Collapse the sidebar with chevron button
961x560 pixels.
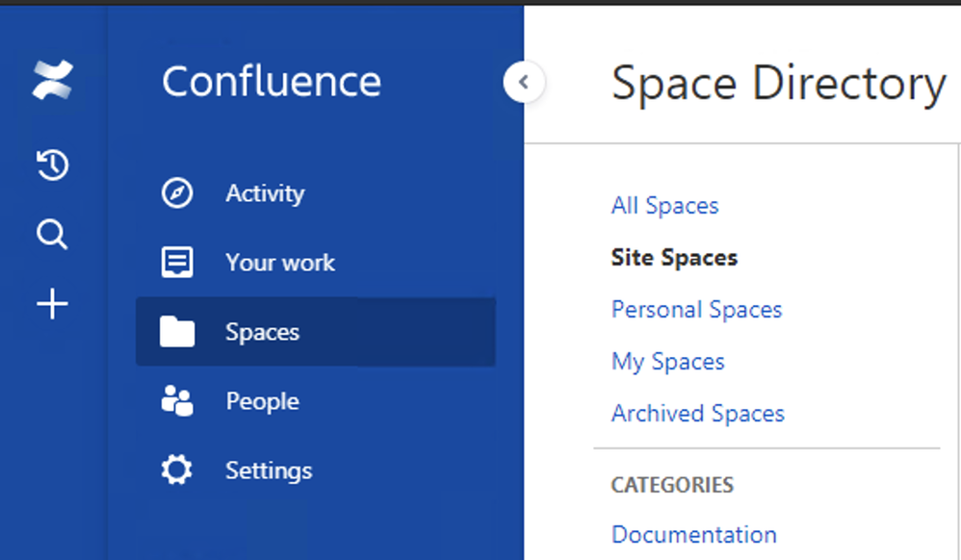(524, 82)
